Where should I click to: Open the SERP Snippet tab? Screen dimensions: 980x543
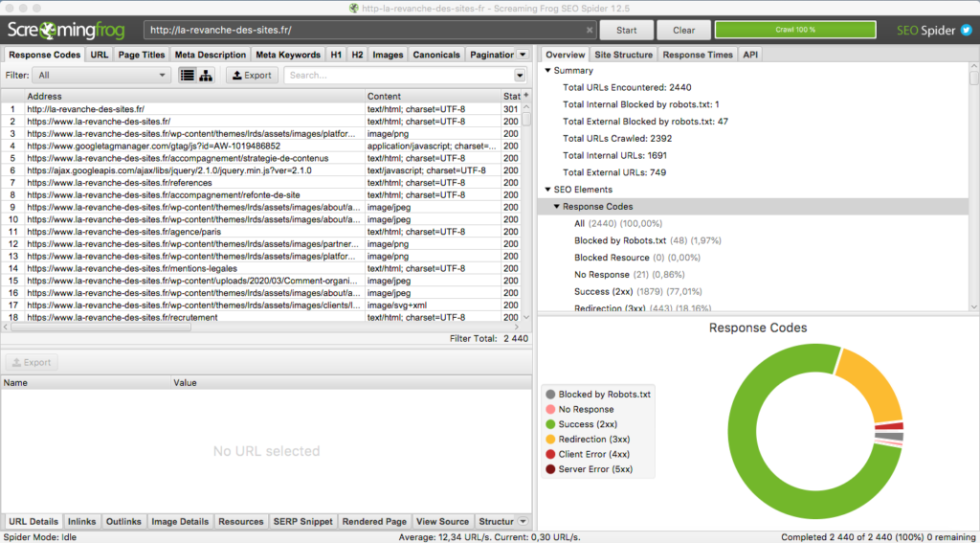(303, 521)
